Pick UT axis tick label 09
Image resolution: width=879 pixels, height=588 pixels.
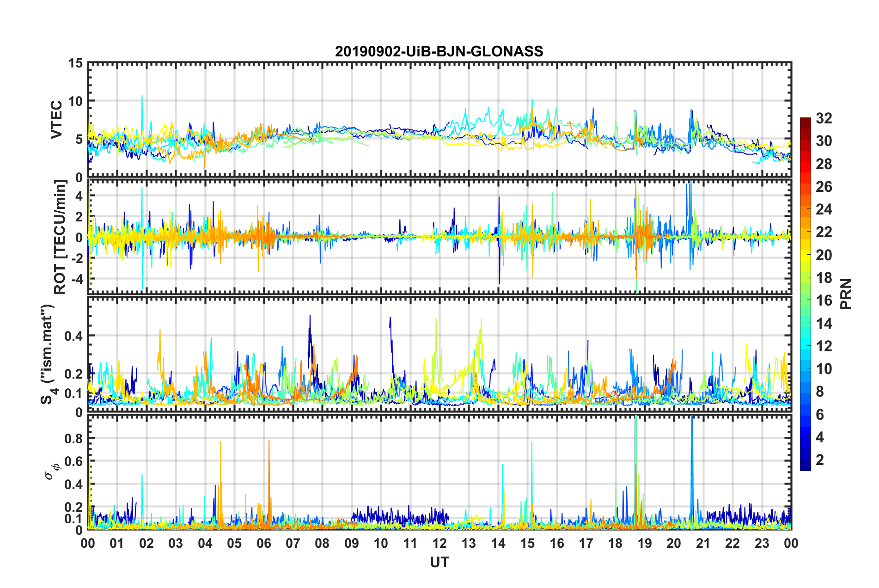click(x=352, y=543)
